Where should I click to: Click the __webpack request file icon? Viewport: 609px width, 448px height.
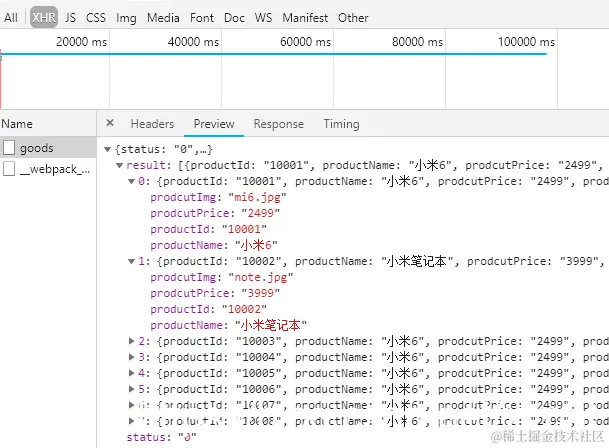tap(9, 169)
